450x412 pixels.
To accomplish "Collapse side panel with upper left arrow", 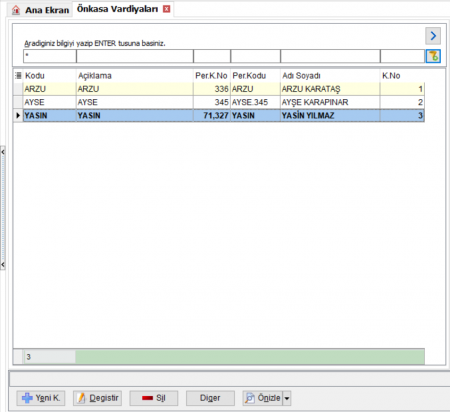I will 3,152.
